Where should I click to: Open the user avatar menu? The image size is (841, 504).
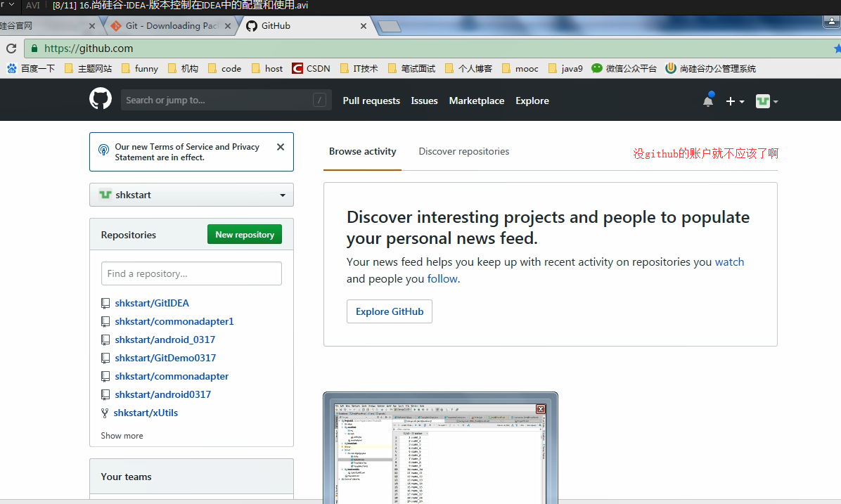pos(766,101)
